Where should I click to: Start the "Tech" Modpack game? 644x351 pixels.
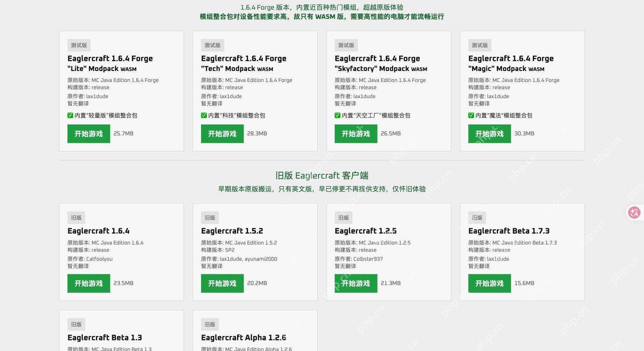click(x=222, y=134)
